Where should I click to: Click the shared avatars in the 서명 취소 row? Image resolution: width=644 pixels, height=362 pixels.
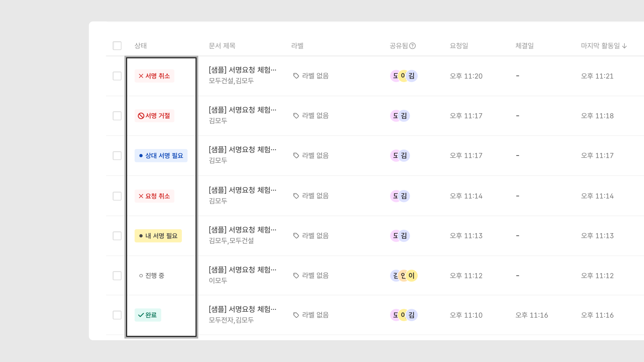point(404,76)
